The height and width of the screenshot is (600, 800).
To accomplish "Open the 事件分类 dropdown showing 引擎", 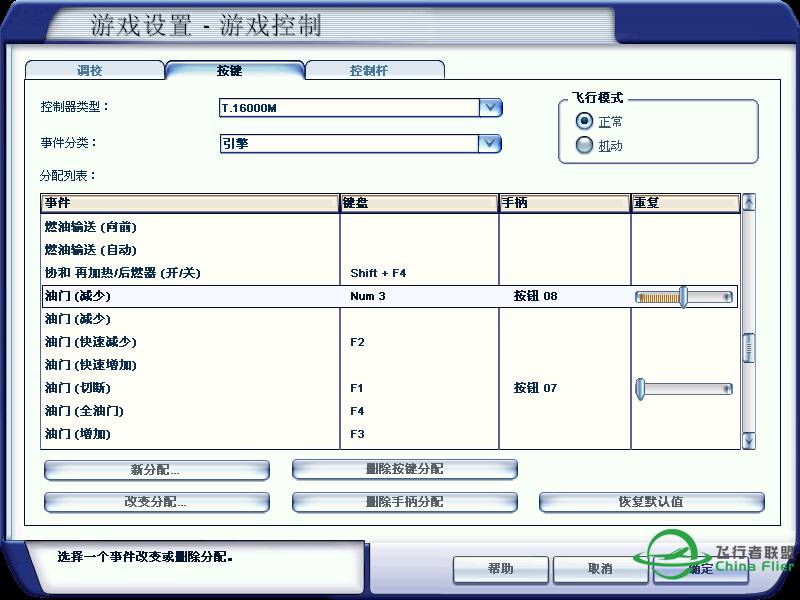I will pos(490,143).
